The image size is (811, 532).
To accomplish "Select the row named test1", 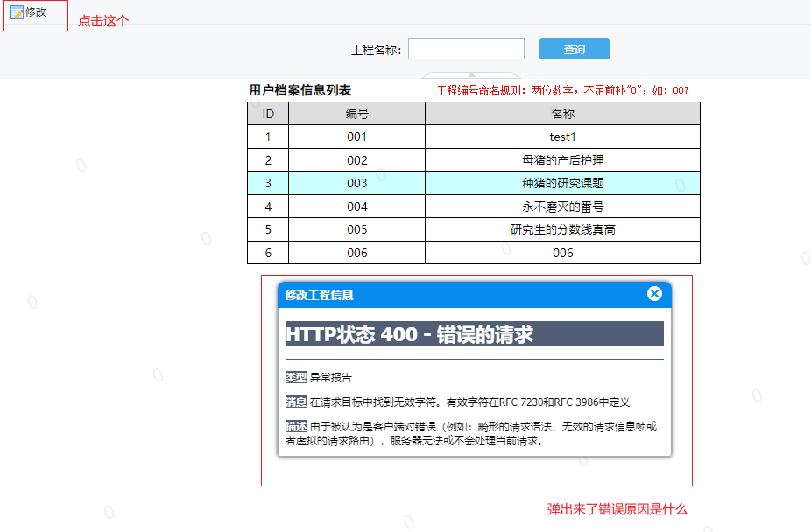I will coord(474,136).
